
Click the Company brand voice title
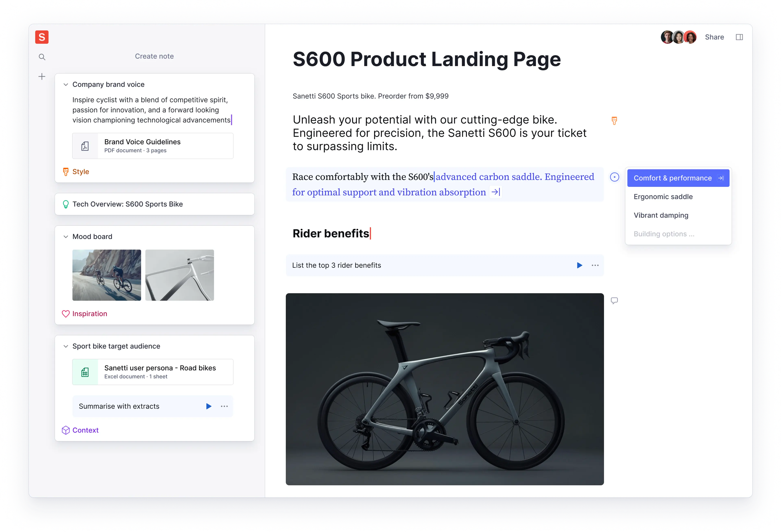coord(109,85)
